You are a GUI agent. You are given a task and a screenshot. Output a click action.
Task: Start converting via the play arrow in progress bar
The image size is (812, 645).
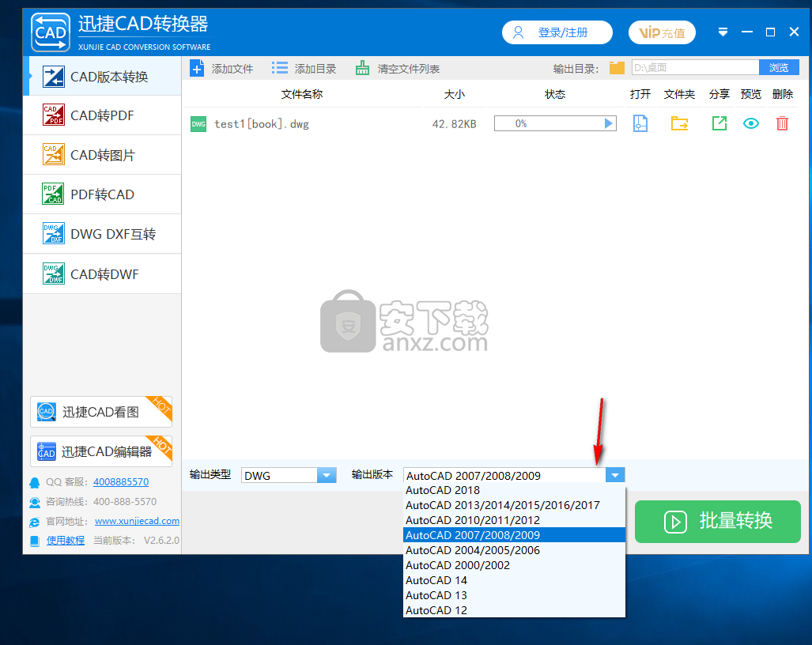pos(609,123)
